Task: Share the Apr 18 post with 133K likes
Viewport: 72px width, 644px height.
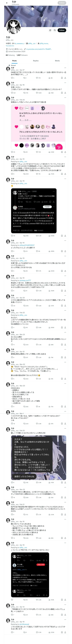Action: (x=65, y=93)
